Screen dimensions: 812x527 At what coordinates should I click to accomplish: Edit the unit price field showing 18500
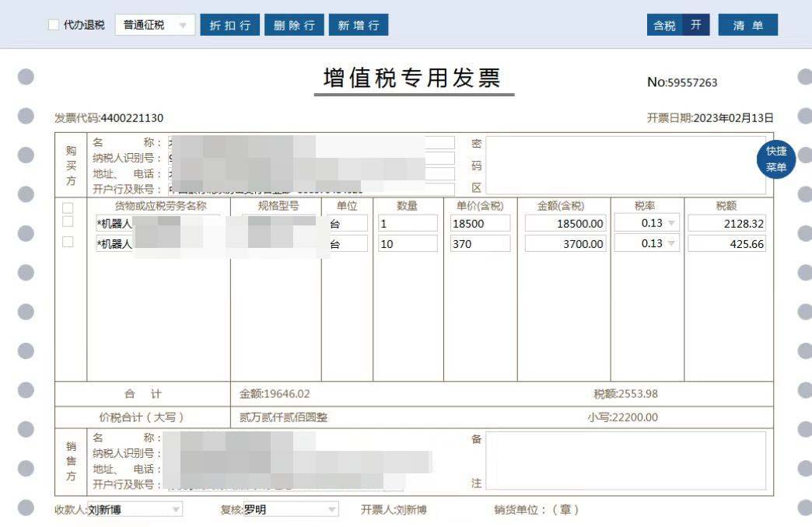[x=480, y=224]
